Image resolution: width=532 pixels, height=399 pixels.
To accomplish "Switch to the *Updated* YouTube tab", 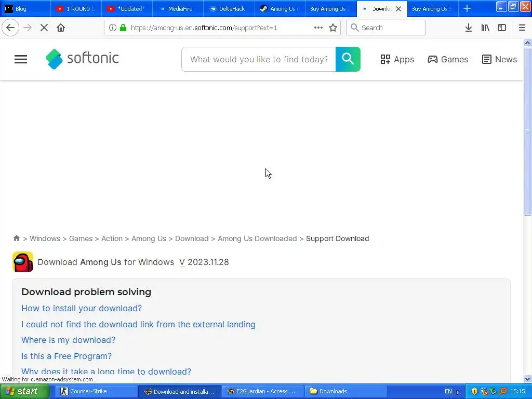I will pyautogui.click(x=127, y=8).
